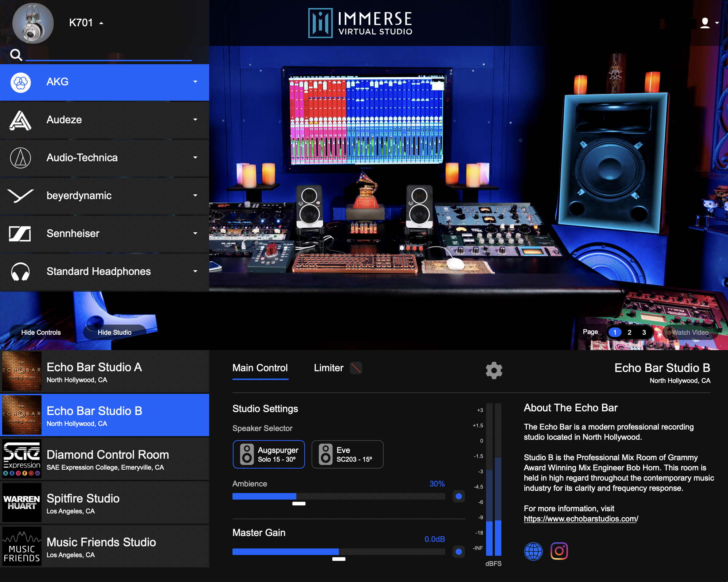Click the headphone search magnifier icon
This screenshot has height=582, width=728.
[16, 55]
